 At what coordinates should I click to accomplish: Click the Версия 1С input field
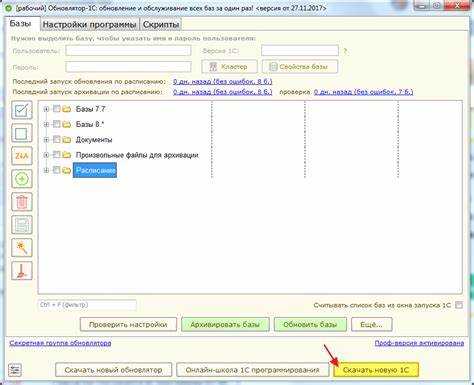pyautogui.click(x=300, y=51)
